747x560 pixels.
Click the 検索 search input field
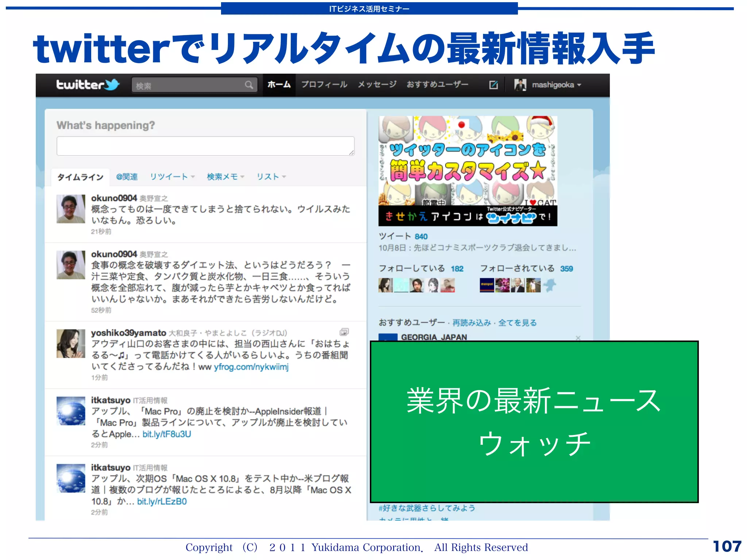click(x=194, y=85)
